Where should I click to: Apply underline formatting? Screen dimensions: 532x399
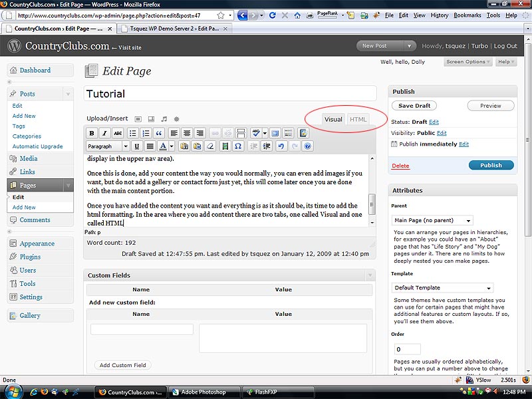point(137,146)
